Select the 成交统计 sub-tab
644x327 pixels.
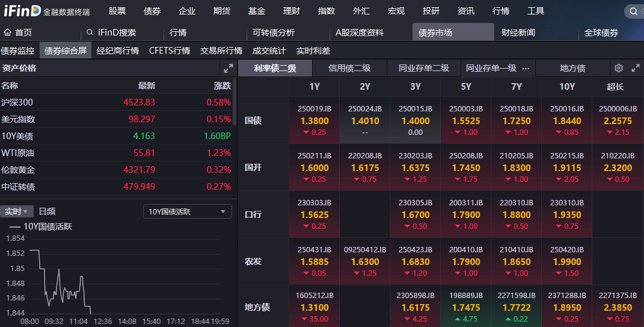269,51
